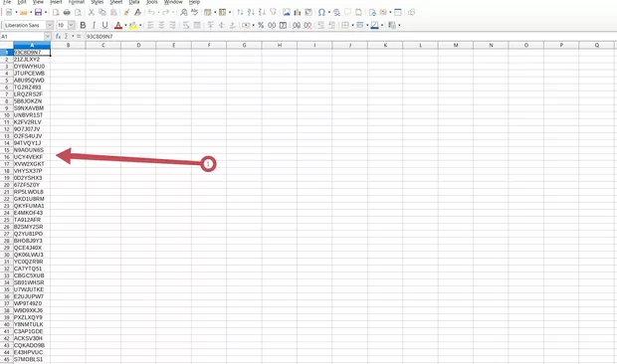
Task: Toggle underline formatting
Action: click(x=104, y=25)
